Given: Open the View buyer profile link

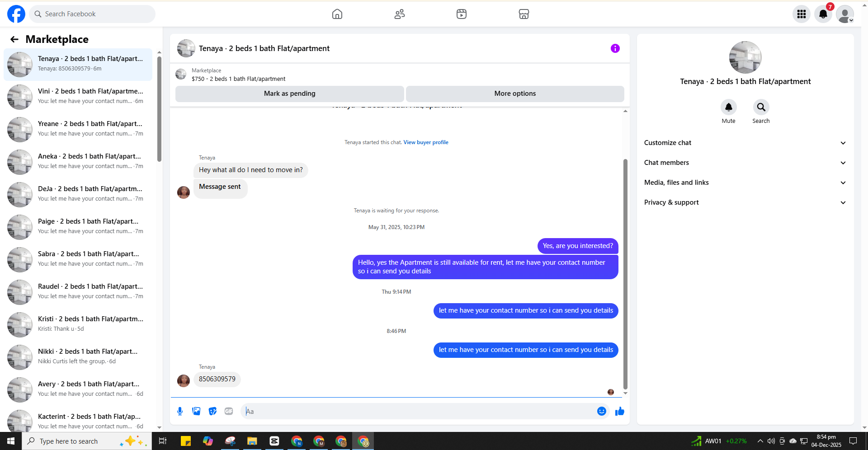Looking at the screenshot, I should pyautogui.click(x=426, y=142).
